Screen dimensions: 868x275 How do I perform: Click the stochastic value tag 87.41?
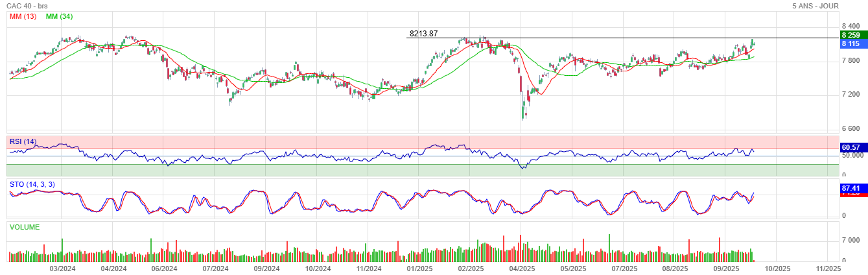850,188
